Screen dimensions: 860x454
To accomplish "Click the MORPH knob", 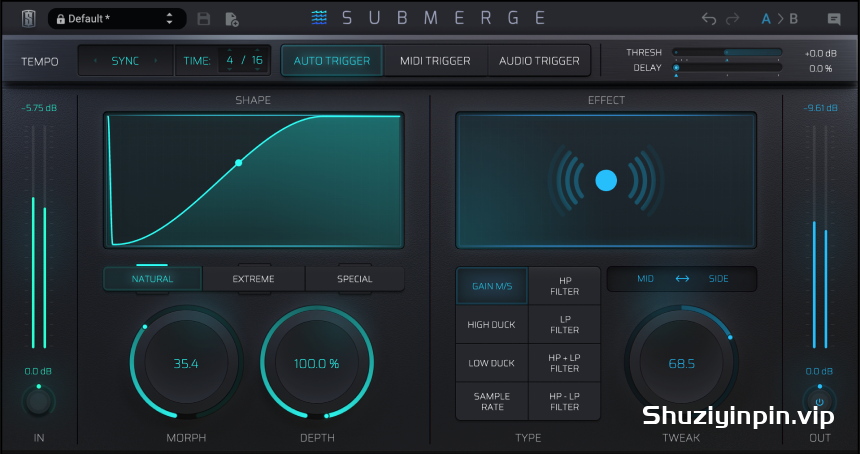I will tap(186, 362).
